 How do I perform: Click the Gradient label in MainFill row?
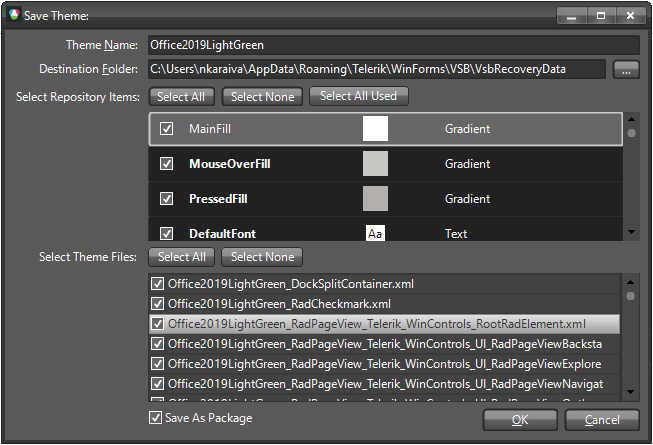point(467,129)
